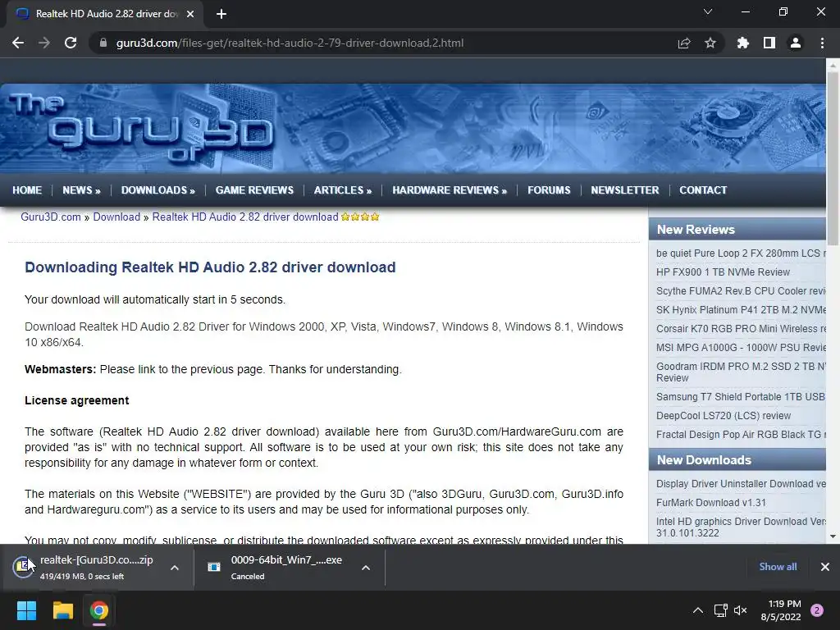840x630 pixels.
Task: Open Chrome three-dot menu
Action: click(x=822, y=43)
